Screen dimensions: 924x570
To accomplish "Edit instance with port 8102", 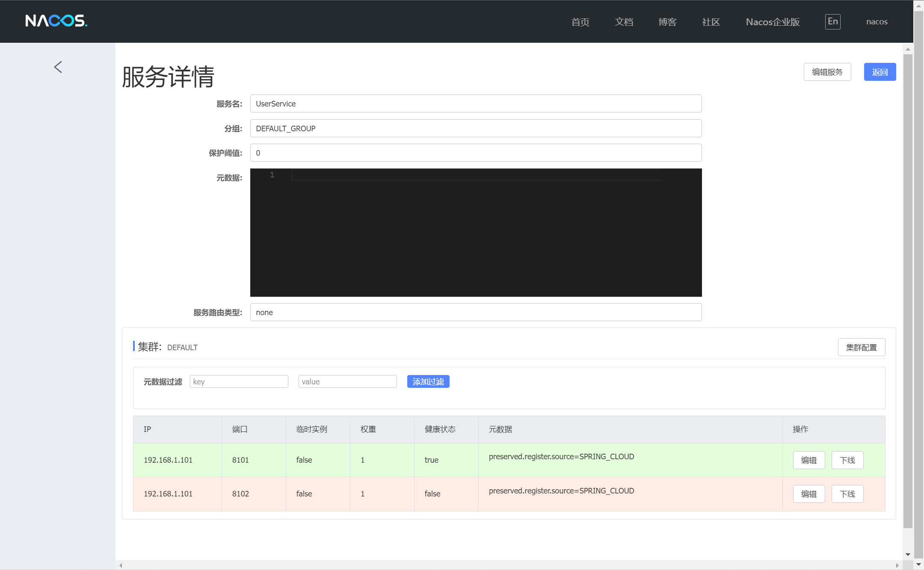I will (x=809, y=494).
